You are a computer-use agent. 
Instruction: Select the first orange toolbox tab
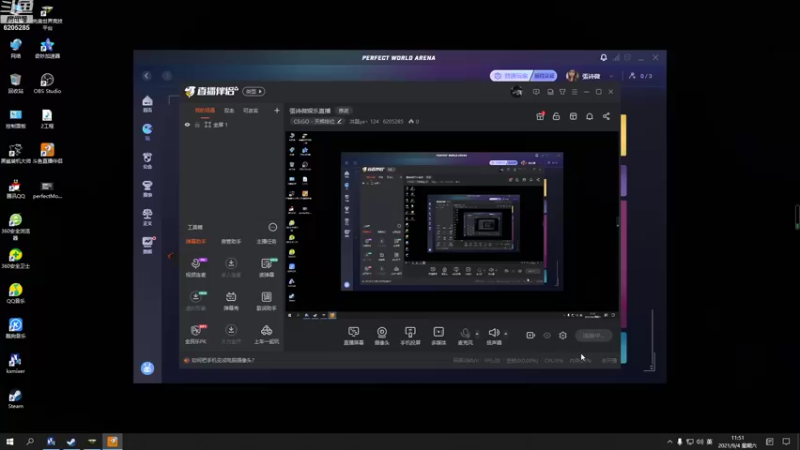pyautogui.click(x=195, y=241)
